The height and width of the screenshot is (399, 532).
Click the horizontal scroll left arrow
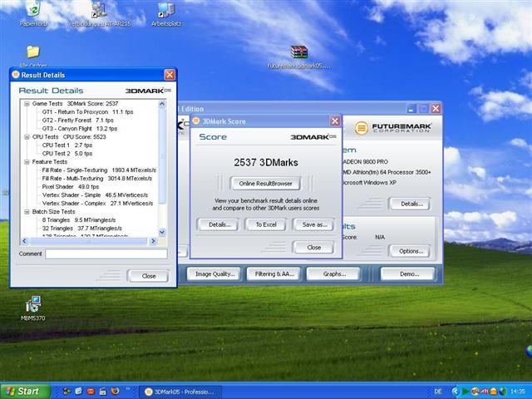coord(24,241)
